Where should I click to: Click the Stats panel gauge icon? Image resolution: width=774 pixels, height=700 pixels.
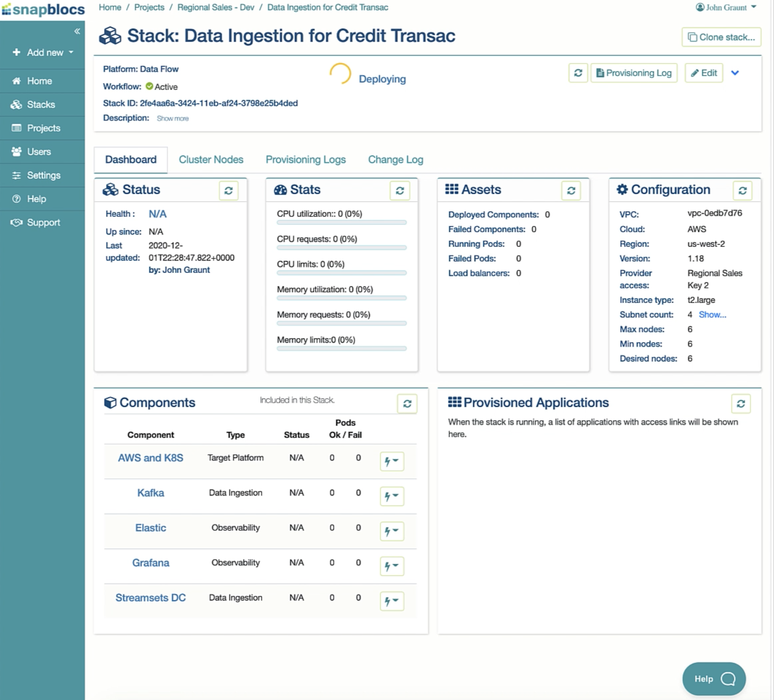pos(280,190)
